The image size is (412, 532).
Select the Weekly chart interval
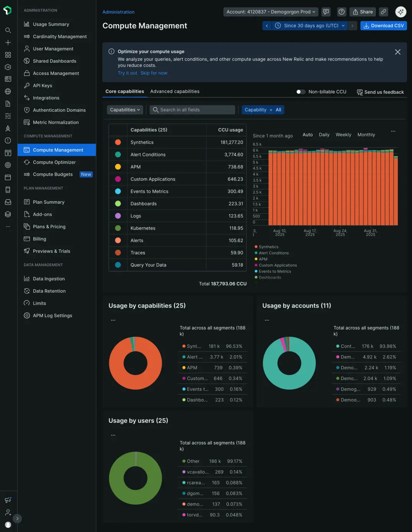pos(343,135)
